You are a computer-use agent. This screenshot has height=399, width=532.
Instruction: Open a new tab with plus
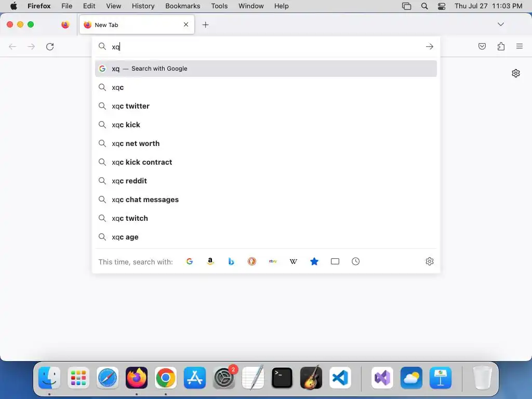point(205,25)
